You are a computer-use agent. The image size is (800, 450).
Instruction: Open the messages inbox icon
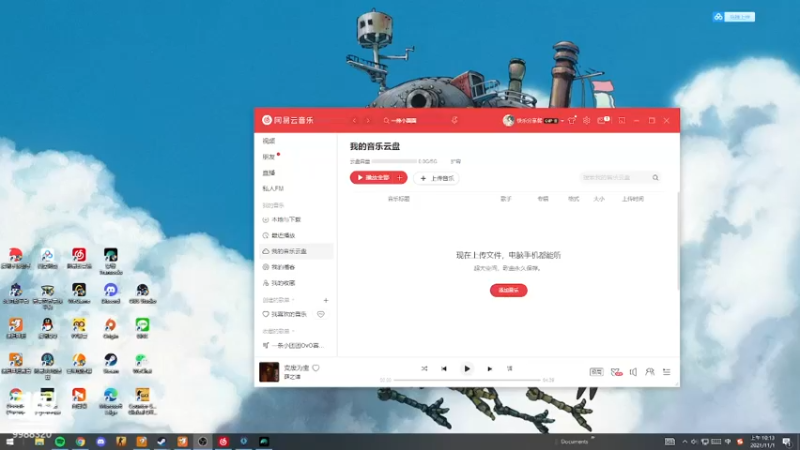pyautogui.click(x=602, y=120)
